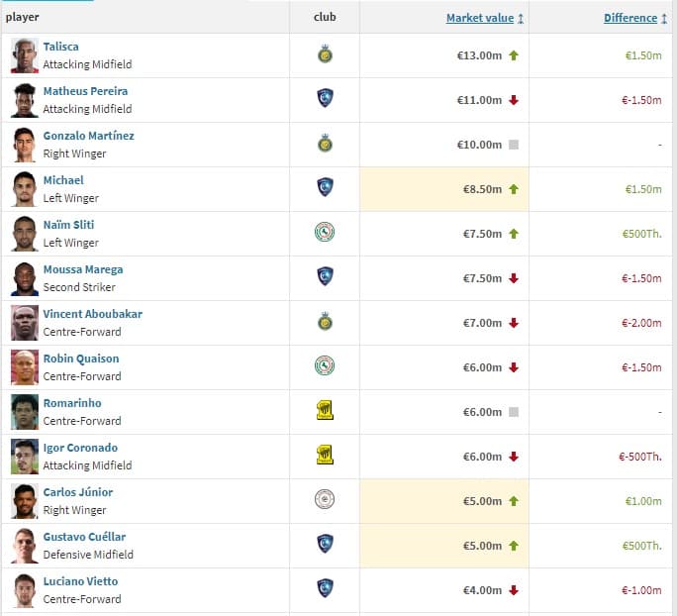Open Luciano Vietto's player profile link
This screenshot has width=677, height=616.
point(80,581)
